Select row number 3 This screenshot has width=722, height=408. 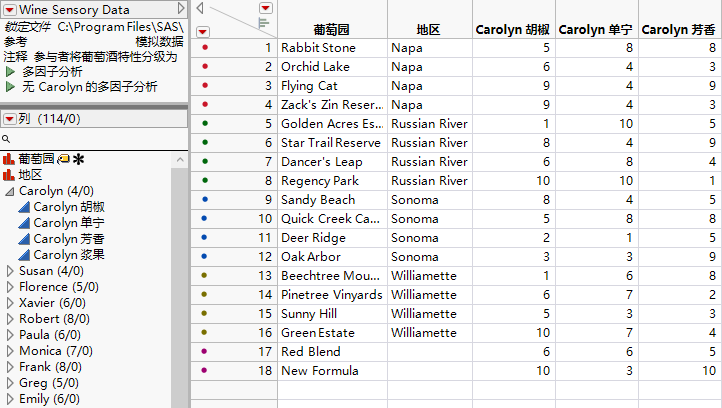click(268, 86)
